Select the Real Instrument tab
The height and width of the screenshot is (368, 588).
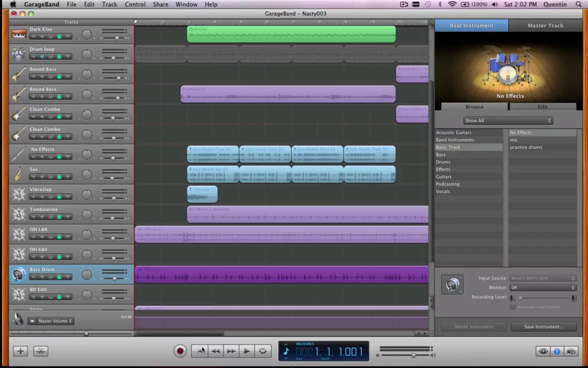[472, 26]
